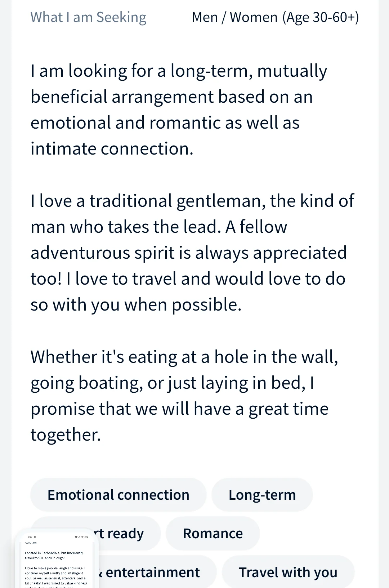Tap the "Men / Women (Age 30-60+)" value

[275, 17]
